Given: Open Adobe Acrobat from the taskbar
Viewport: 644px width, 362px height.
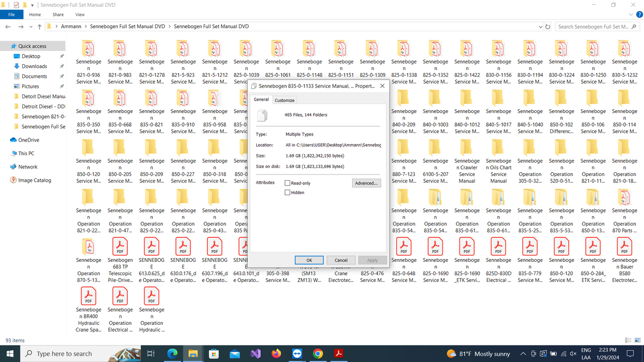Looking at the screenshot, I should coord(338,354).
